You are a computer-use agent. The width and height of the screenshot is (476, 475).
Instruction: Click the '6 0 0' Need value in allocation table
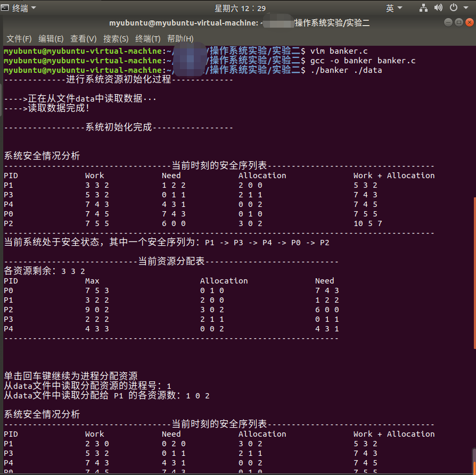point(327,310)
